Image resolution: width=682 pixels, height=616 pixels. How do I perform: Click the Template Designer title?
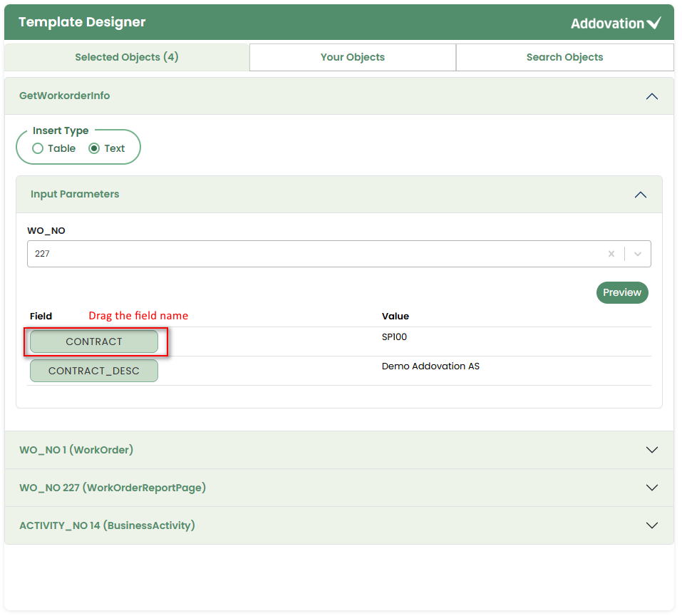coord(82,22)
